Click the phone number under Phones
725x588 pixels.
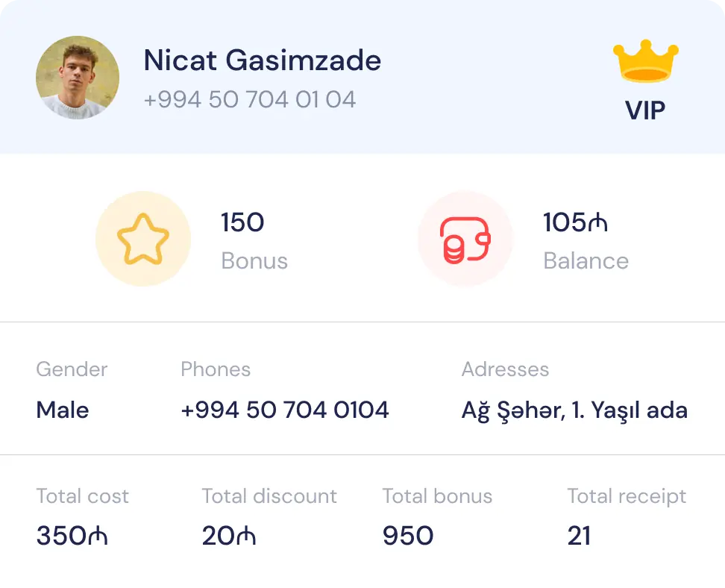[284, 410]
